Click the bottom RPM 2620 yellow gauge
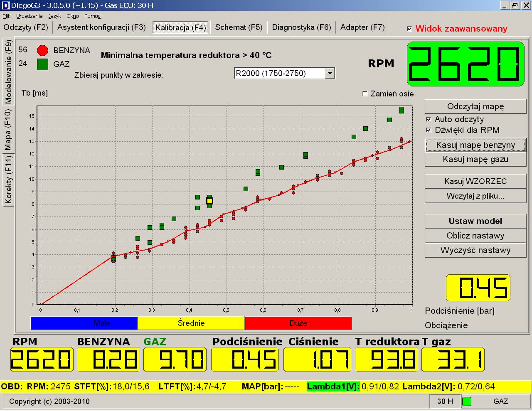The image size is (532, 411). [42, 359]
